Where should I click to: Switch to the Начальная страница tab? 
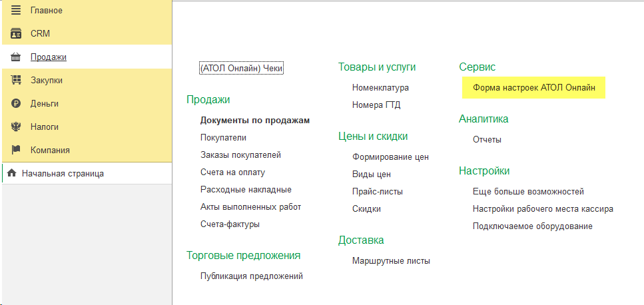coord(63,173)
